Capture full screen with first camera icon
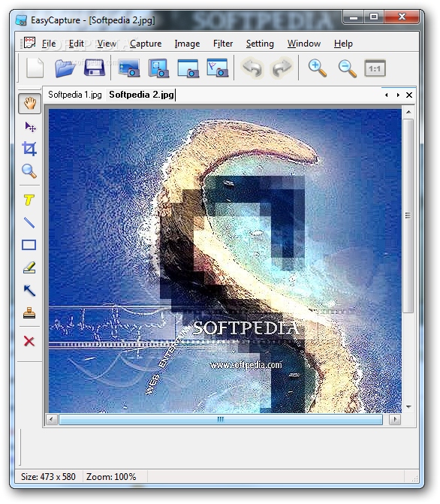Viewport: 440px width, 504px height. coord(129,68)
